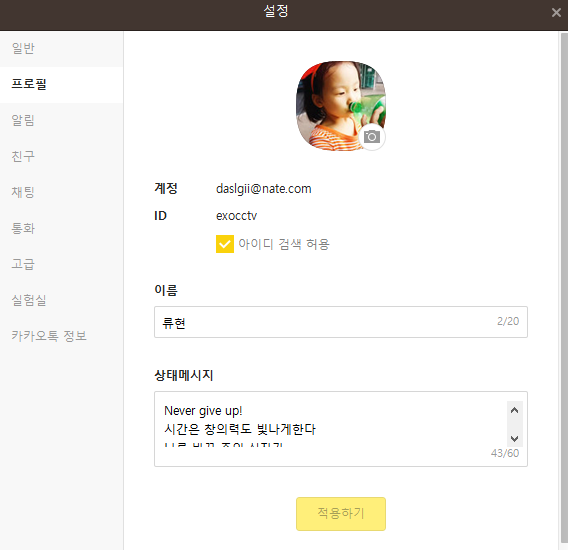Open the 친구 settings tab
The image size is (568, 550).
pos(62,157)
